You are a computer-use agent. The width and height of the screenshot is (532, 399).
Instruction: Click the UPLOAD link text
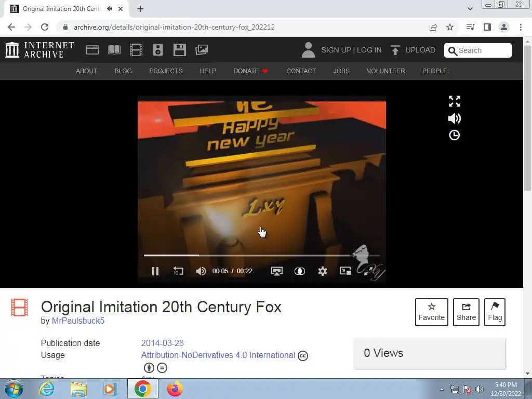click(x=420, y=50)
